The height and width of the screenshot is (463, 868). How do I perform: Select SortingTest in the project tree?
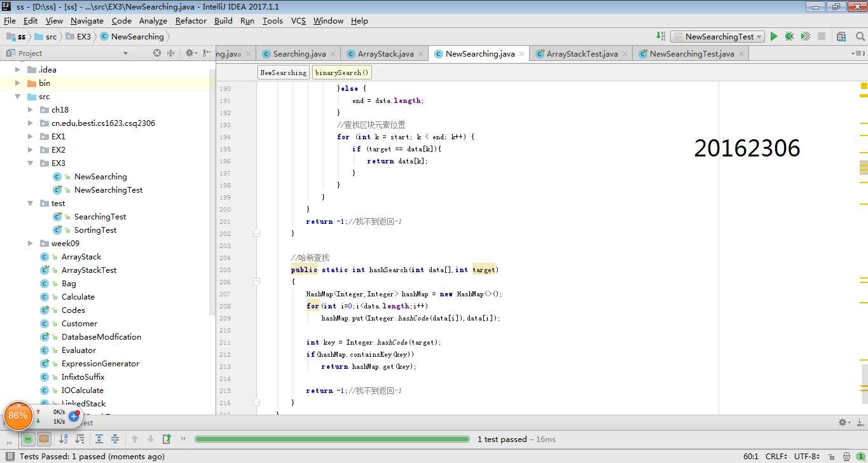pyautogui.click(x=95, y=230)
